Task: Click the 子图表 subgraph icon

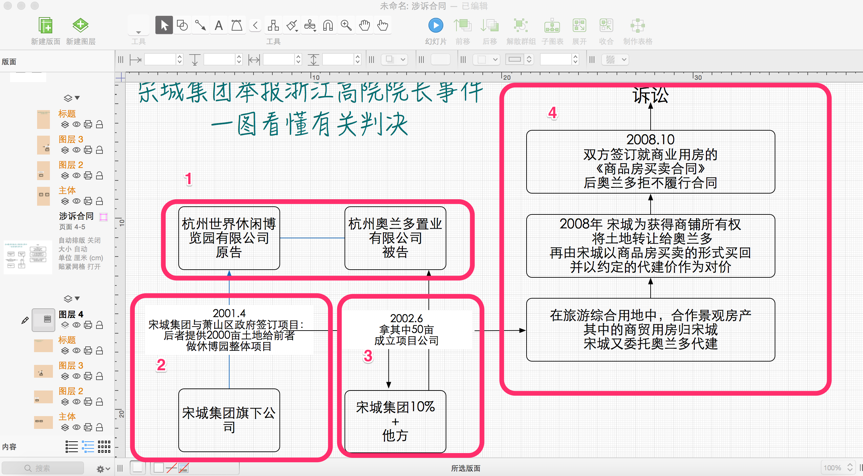Action: (551, 25)
